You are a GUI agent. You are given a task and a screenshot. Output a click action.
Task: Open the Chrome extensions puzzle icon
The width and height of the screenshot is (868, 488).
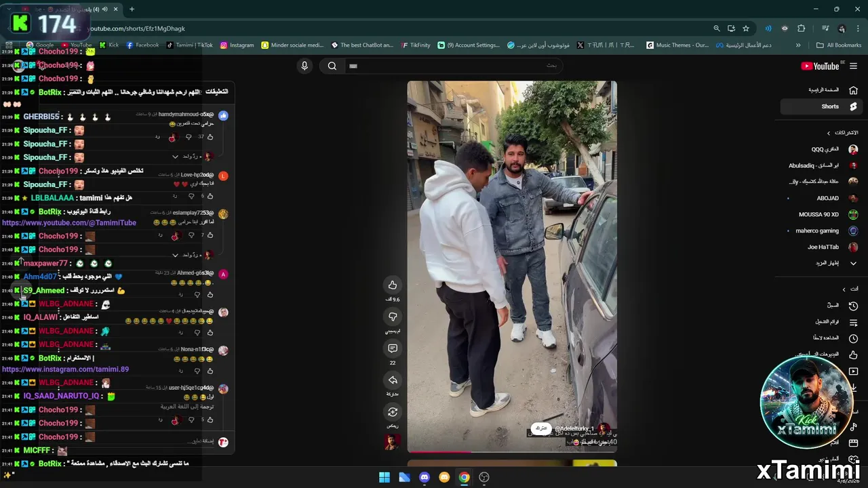point(801,28)
